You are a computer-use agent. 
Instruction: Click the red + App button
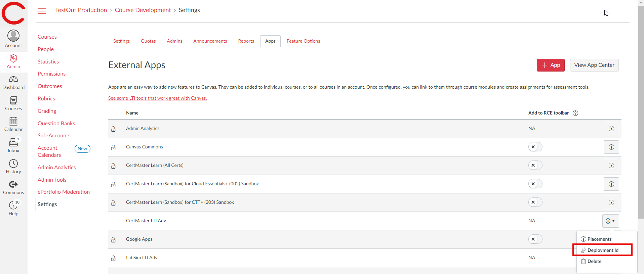[551, 65]
